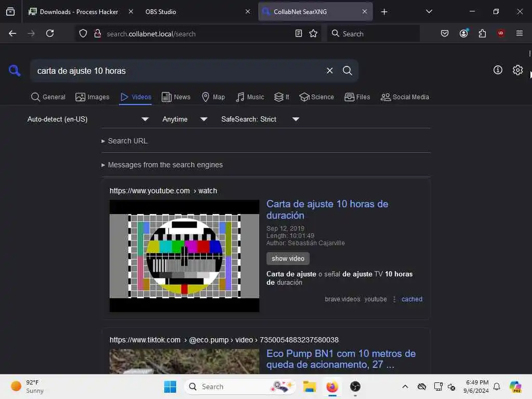Show hidden system tray icons
The width and height of the screenshot is (532, 399).
coord(405,387)
